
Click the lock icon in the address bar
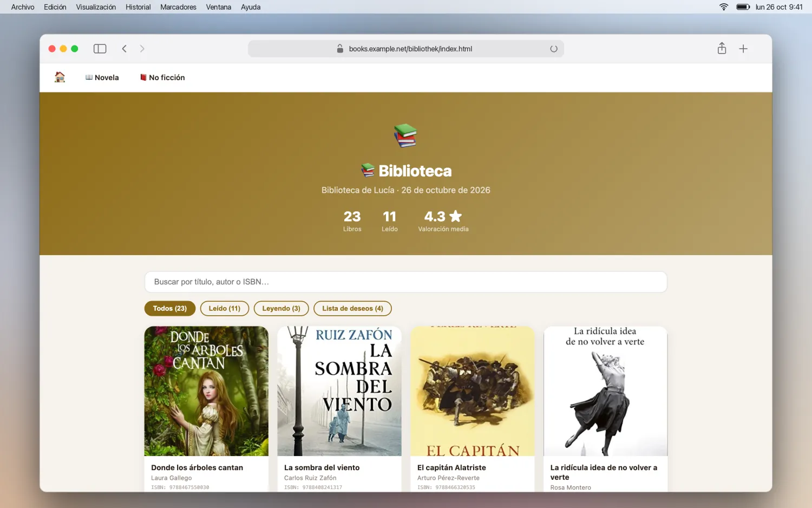[x=340, y=49]
